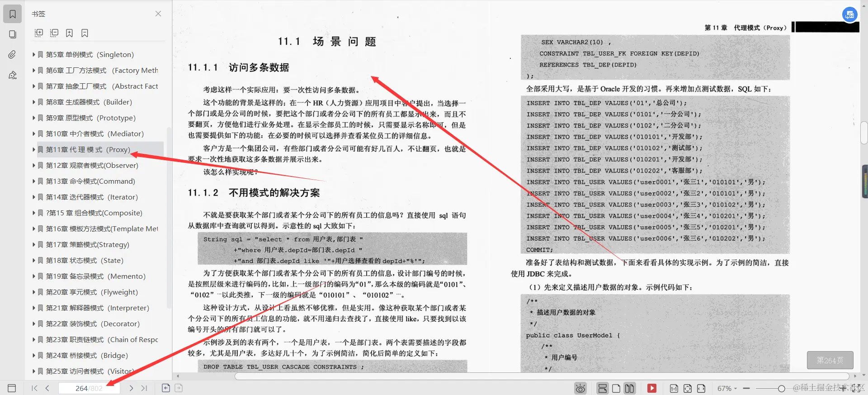868x395 pixels.
Task: Open the page thumbnails panel icon
Action: pyautogui.click(x=13, y=34)
